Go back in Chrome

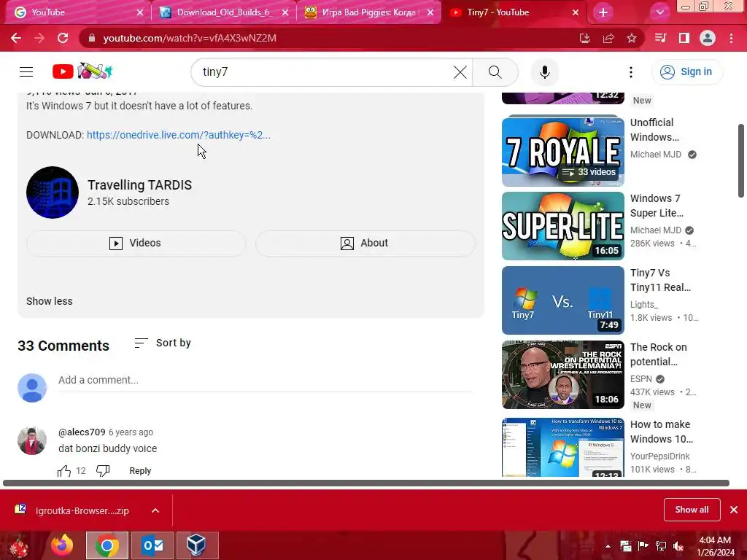(16, 38)
